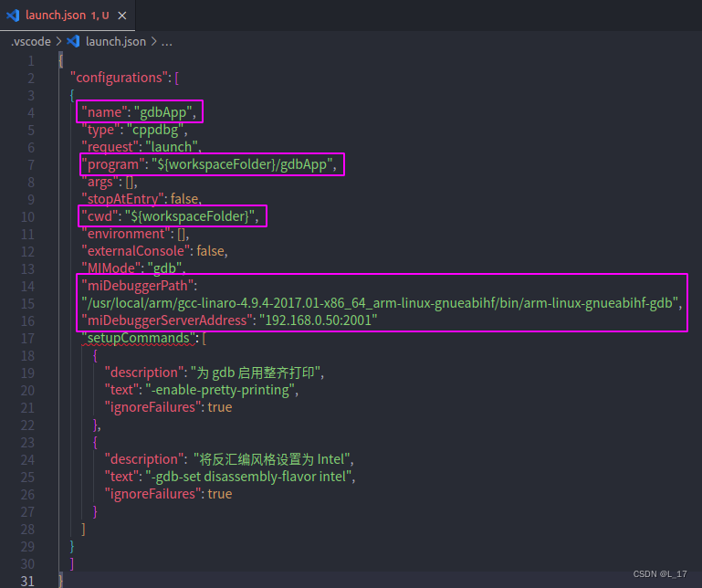
Task: Close the launch.json editor tab
Action: [122, 16]
